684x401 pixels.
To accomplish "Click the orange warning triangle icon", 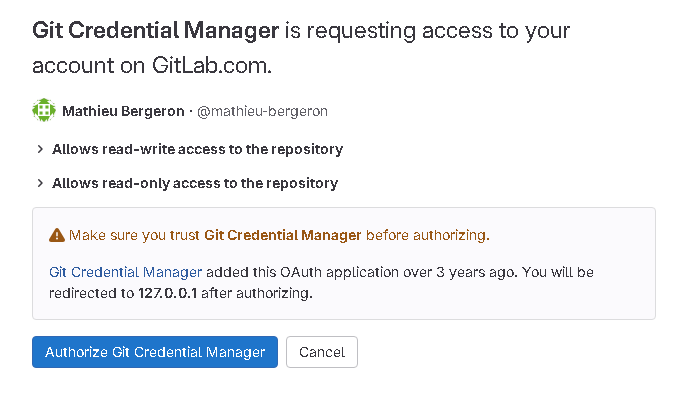I will (x=57, y=236).
